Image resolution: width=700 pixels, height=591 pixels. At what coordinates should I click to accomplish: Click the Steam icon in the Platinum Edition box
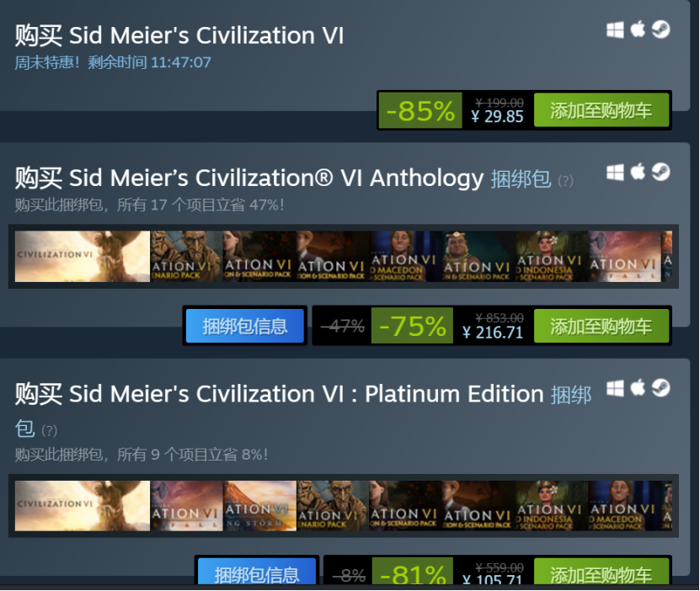tap(660, 388)
